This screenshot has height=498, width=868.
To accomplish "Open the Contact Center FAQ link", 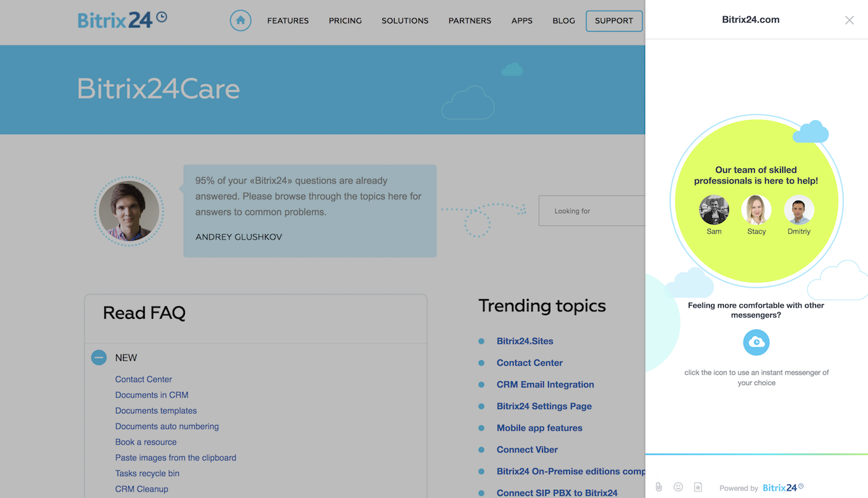I will [x=144, y=379].
